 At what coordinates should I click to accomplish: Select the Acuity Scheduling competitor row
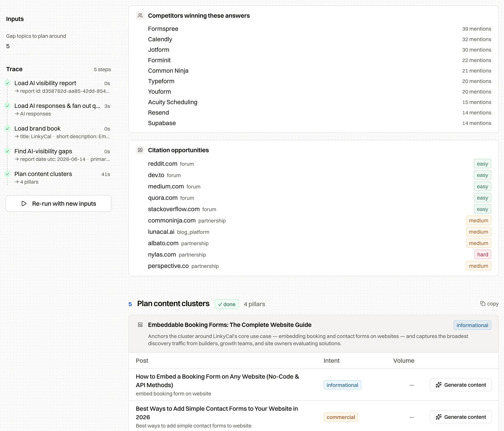pyautogui.click(x=319, y=102)
